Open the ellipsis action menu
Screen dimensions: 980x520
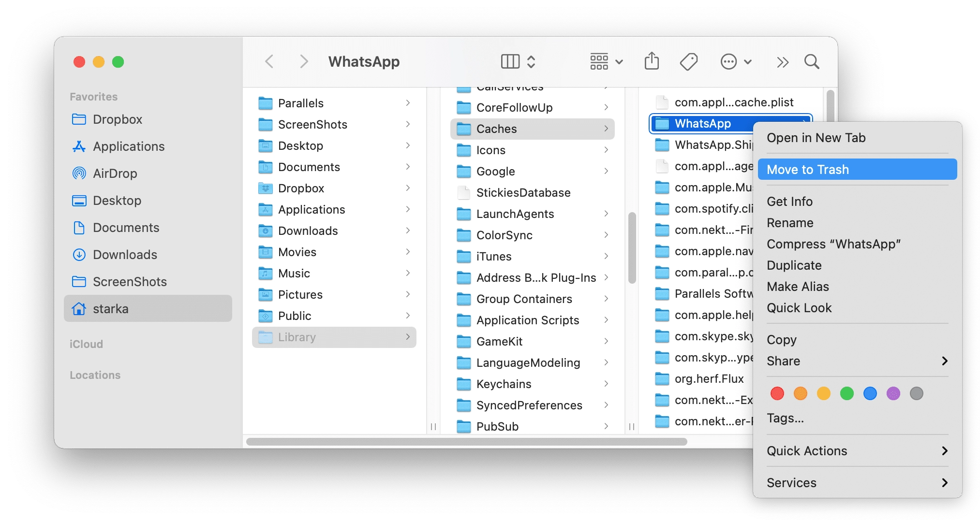736,61
